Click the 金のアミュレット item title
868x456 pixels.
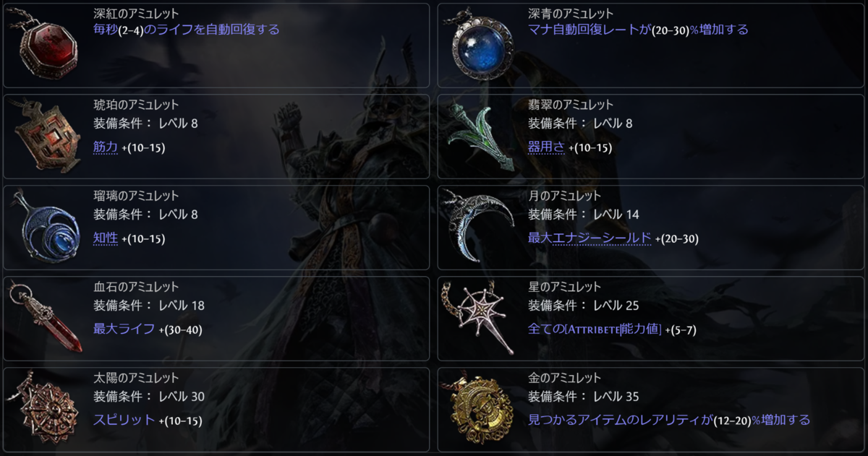[565, 378]
